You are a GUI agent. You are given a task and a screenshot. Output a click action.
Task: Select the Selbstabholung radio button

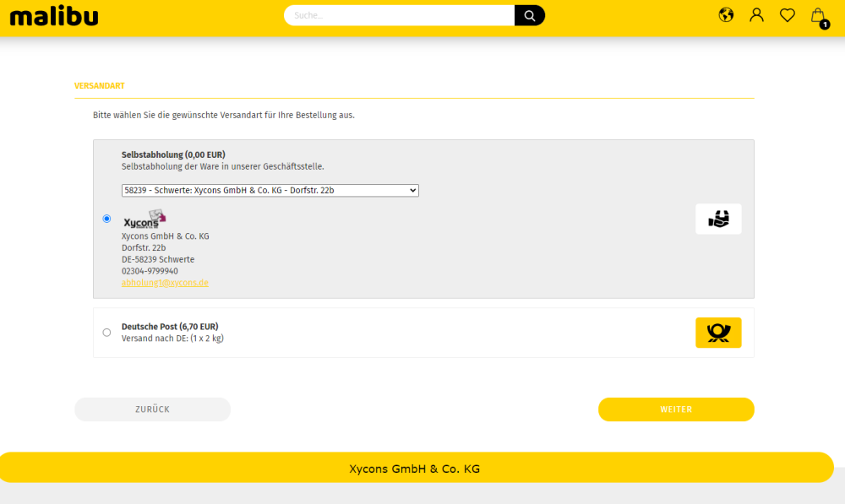click(106, 219)
